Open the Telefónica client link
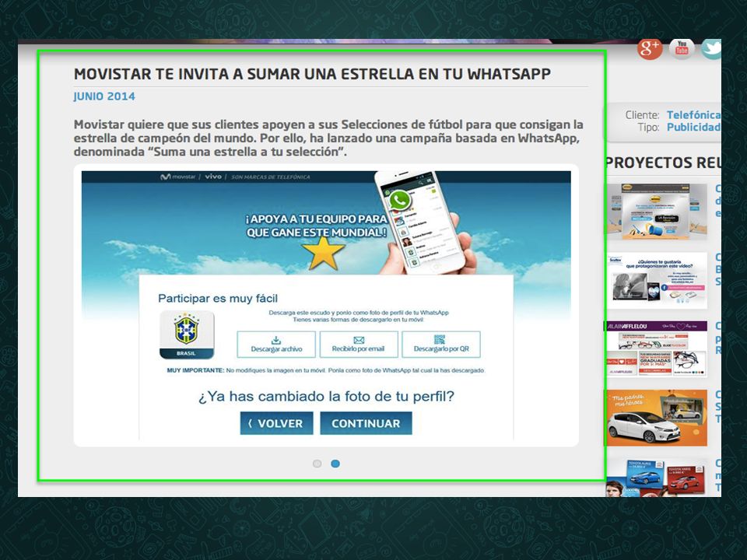 (693, 115)
